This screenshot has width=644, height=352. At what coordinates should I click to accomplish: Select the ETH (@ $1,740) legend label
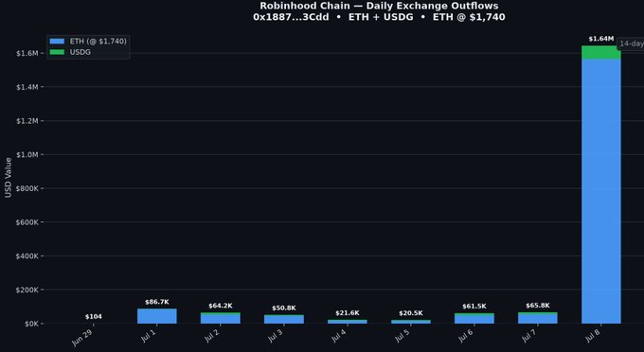(x=98, y=41)
